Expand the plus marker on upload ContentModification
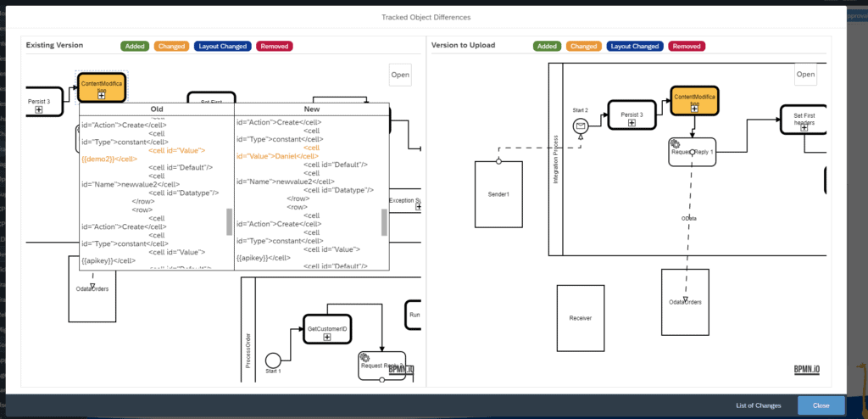Screen dimensions: 868x419 pos(694,109)
